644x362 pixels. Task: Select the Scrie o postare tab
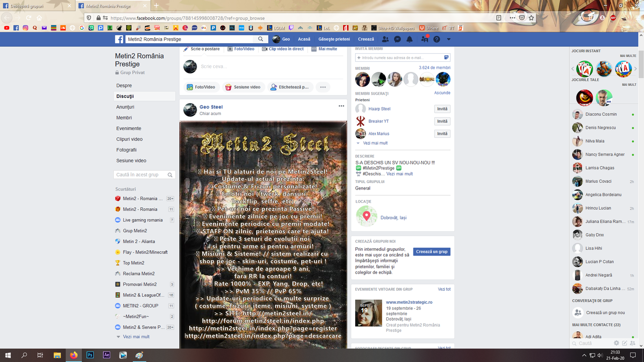(x=202, y=49)
